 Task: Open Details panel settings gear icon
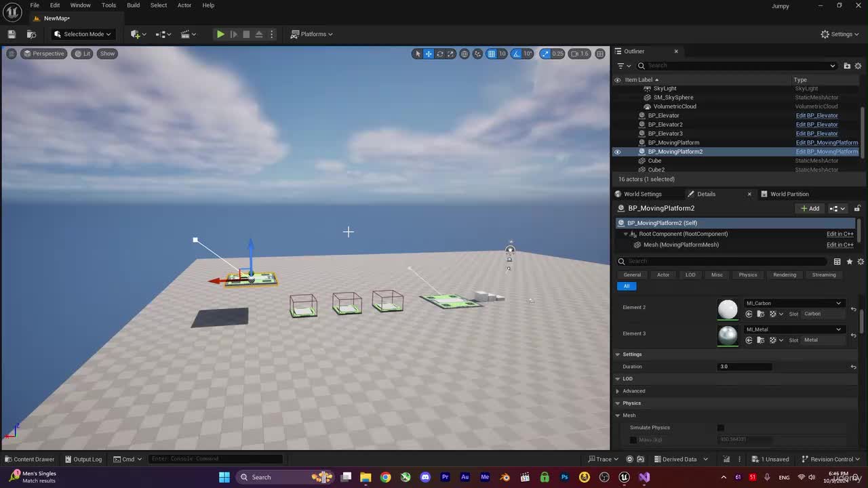861,262
